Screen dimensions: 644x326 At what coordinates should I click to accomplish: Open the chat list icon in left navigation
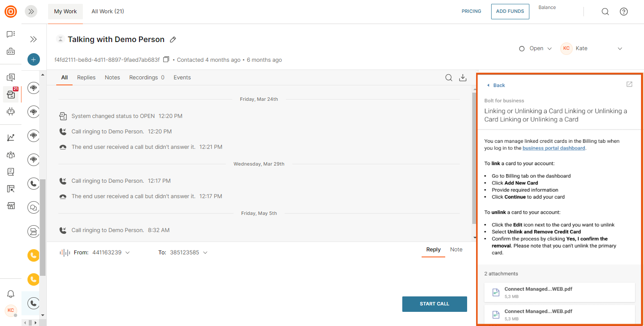[11, 34]
